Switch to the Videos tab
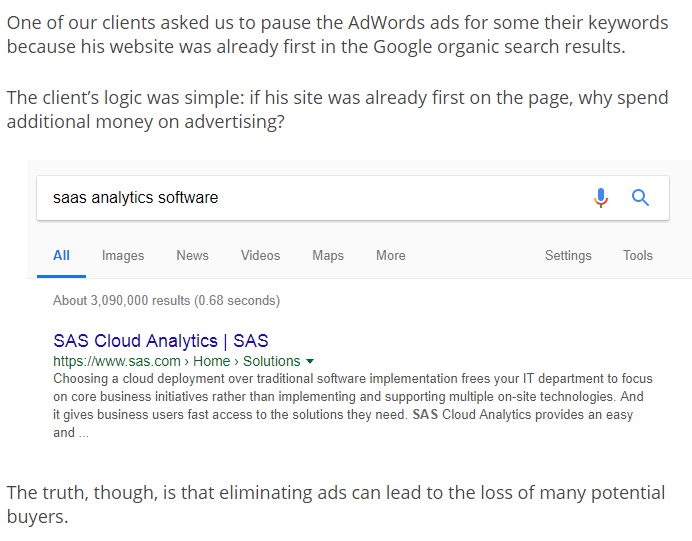 pos(260,255)
